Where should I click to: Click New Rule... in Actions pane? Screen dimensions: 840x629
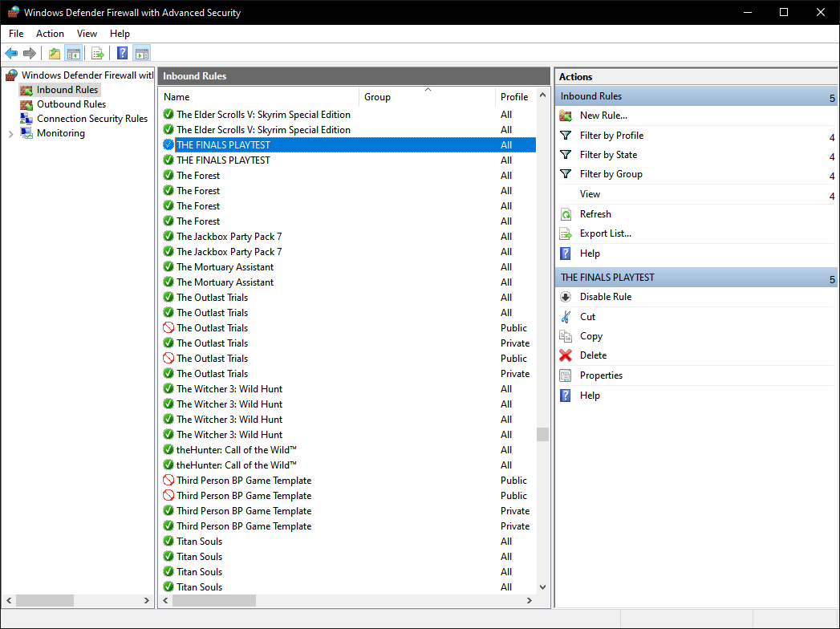click(603, 116)
